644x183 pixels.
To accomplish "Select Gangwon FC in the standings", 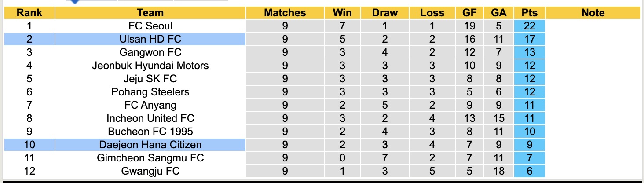I will pos(150,52).
